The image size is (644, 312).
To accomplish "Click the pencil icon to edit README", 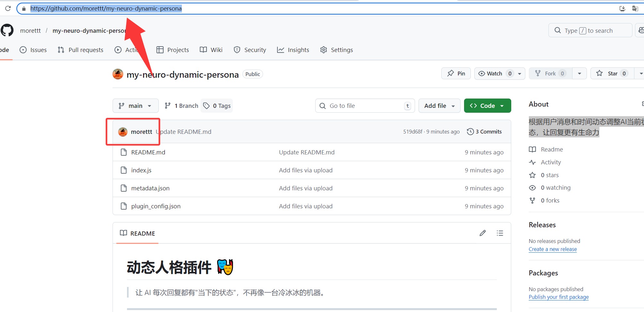I will pos(482,233).
